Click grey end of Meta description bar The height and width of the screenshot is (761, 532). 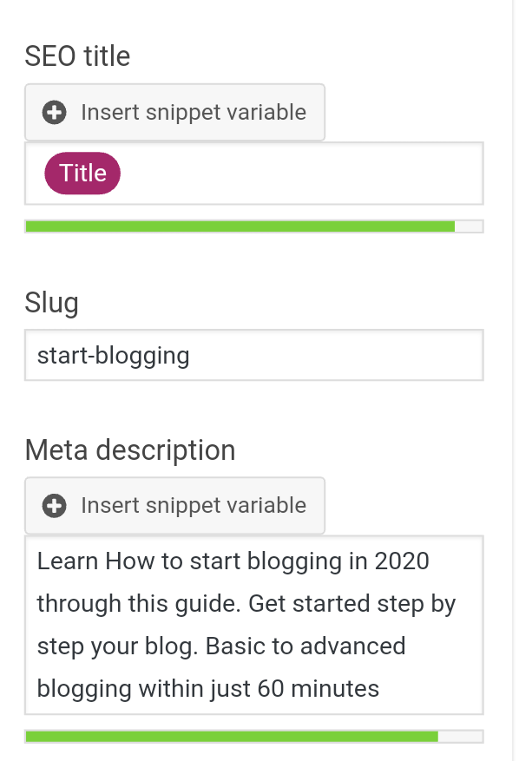(x=460, y=737)
